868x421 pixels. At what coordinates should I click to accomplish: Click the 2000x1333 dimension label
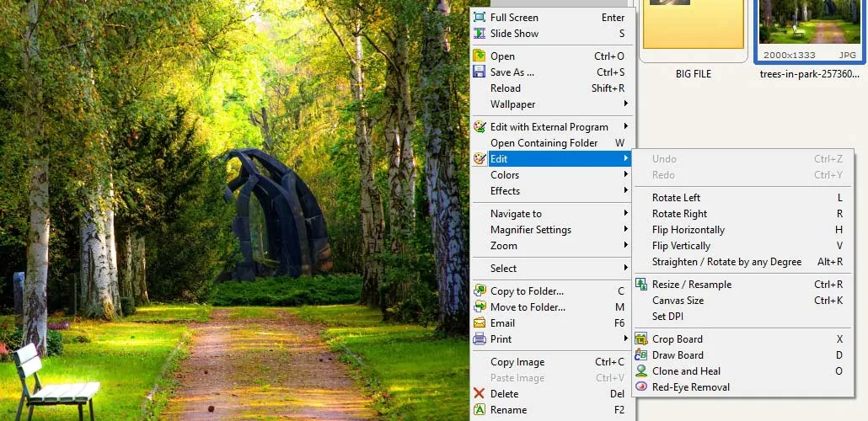tap(790, 55)
